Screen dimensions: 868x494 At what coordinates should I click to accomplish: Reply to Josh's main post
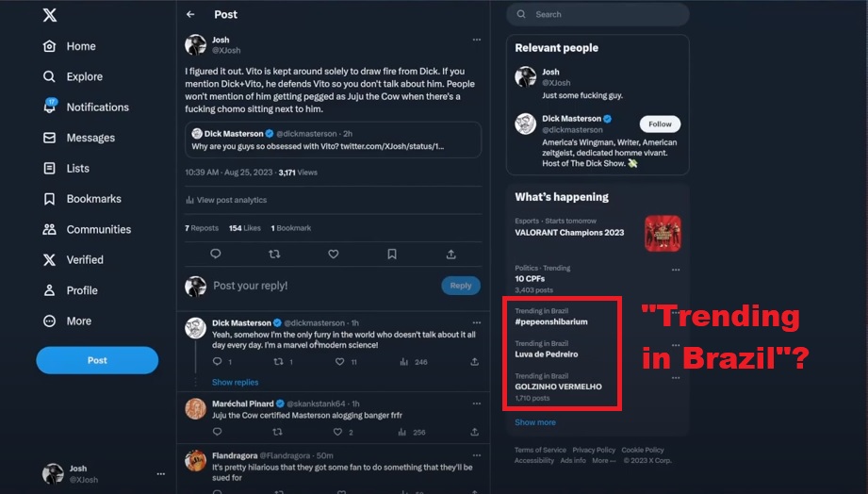tap(216, 254)
